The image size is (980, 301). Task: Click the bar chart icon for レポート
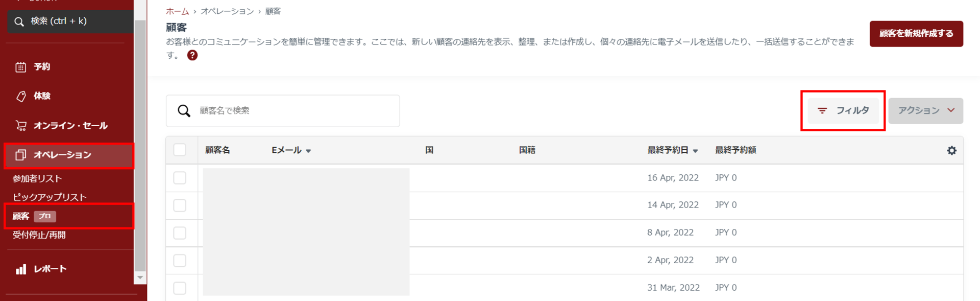pyautogui.click(x=21, y=269)
